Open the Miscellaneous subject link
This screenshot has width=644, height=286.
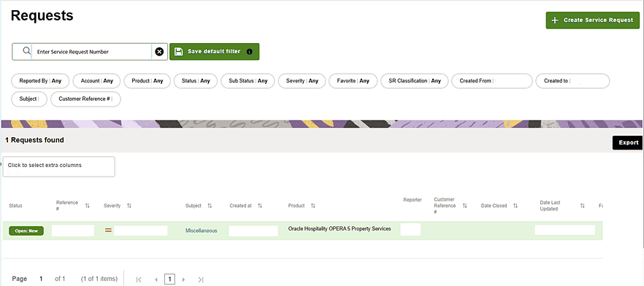(x=202, y=231)
